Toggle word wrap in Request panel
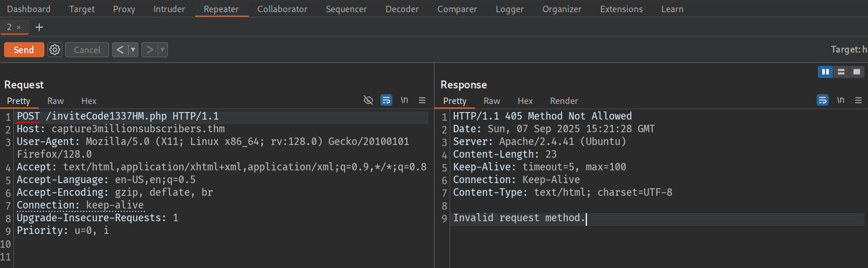868x268 pixels. coord(386,100)
